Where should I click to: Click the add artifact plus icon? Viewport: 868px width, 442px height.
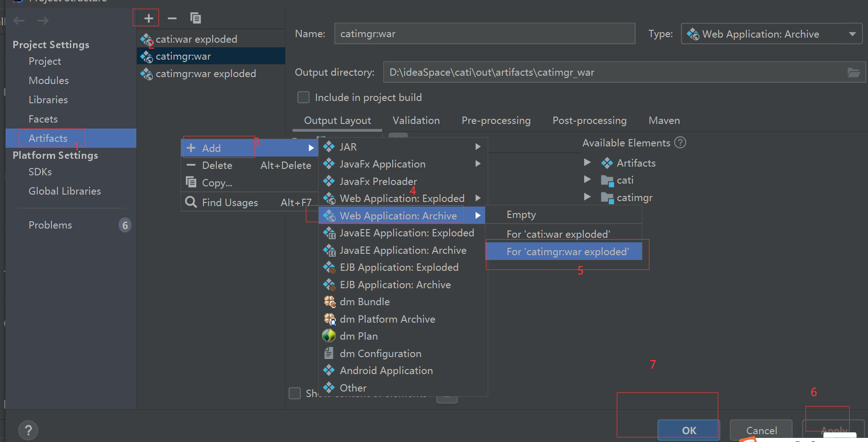(148, 18)
